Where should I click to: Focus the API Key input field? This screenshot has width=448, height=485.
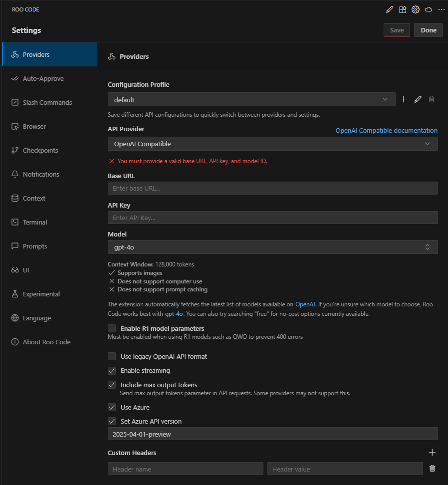(x=272, y=218)
